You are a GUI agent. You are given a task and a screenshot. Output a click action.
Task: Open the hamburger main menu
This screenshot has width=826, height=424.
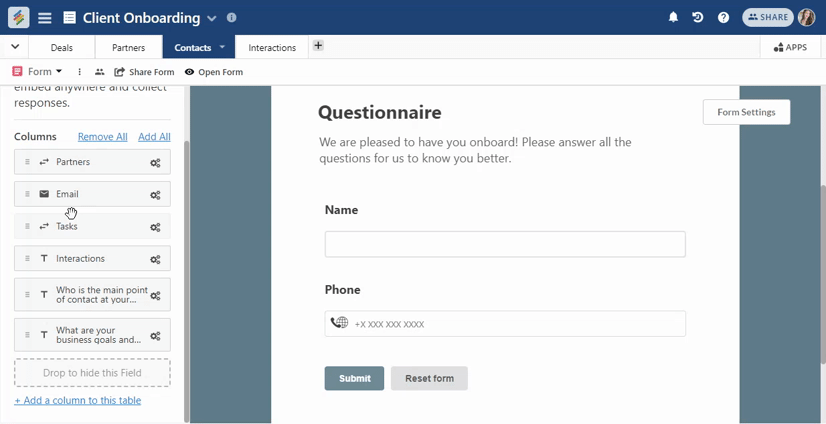[45, 18]
